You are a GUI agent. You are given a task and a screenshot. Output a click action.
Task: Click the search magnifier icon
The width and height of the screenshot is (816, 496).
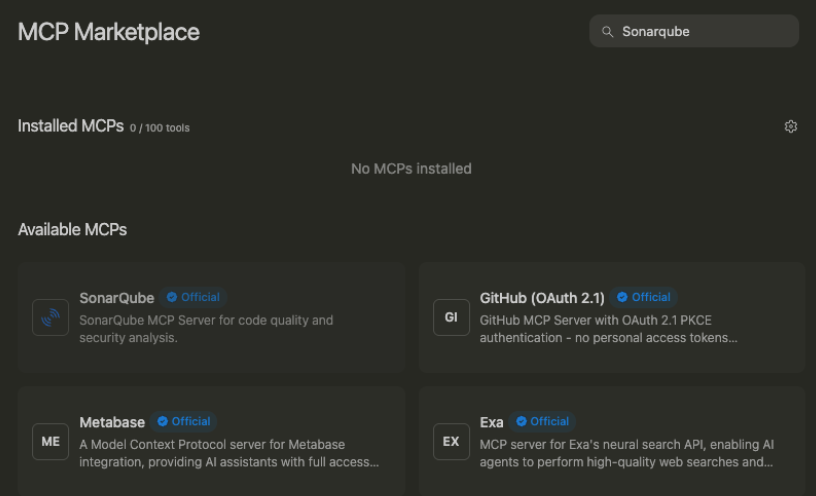(607, 32)
